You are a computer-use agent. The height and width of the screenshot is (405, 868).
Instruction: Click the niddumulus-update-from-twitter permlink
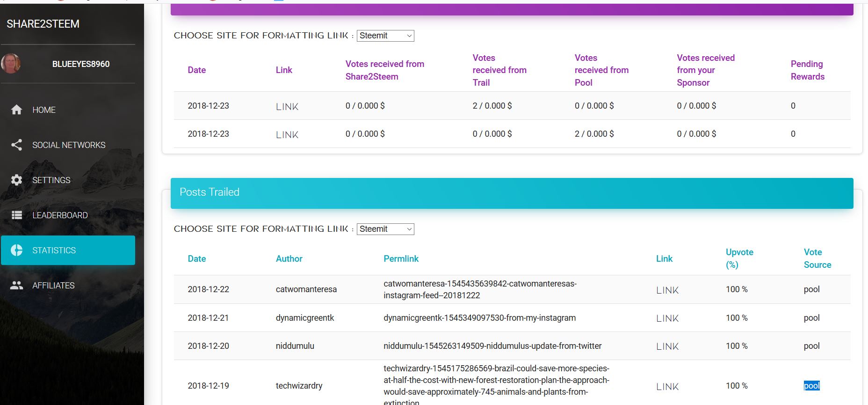tap(492, 346)
